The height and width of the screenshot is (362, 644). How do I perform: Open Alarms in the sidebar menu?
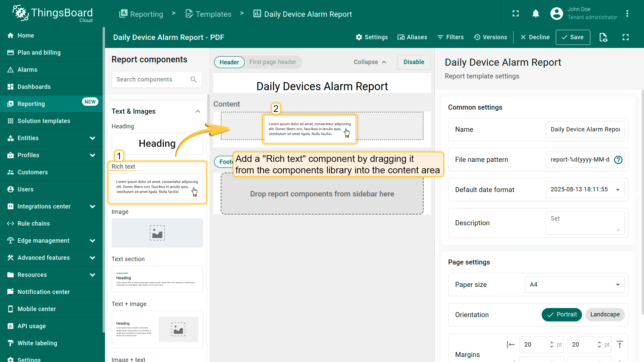coord(28,70)
